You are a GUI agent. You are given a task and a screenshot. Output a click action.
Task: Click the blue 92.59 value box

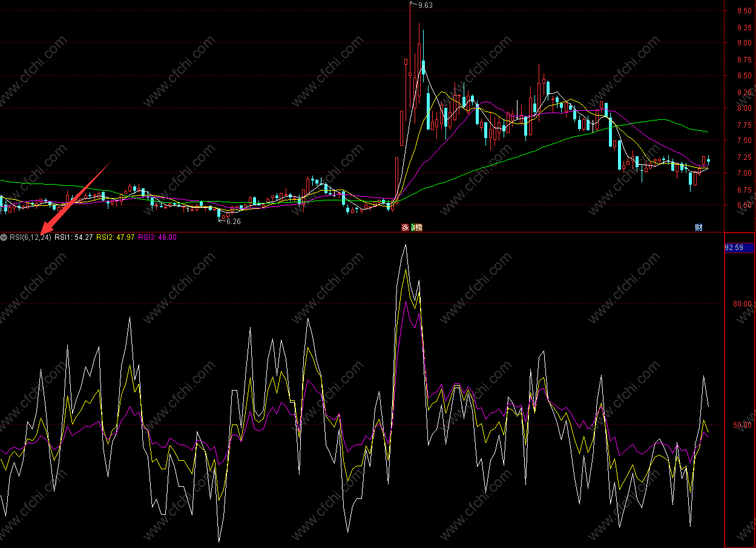coord(740,247)
